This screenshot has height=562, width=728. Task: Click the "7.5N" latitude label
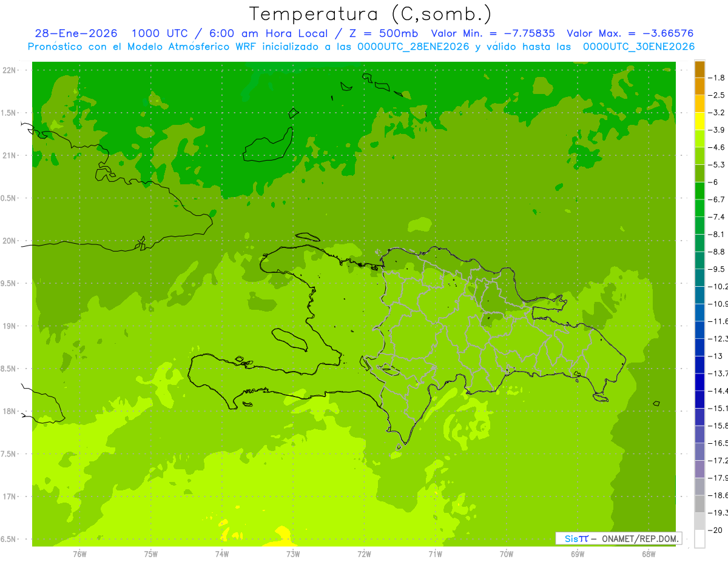(9, 454)
